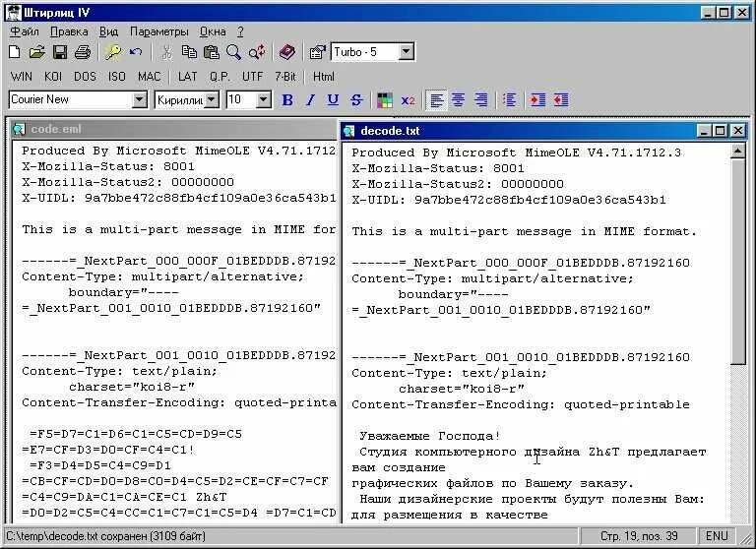The width and height of the screenshot is (756, 549).
Task: Decode Q.P. quoted-printable text
Action: point(220,77)
